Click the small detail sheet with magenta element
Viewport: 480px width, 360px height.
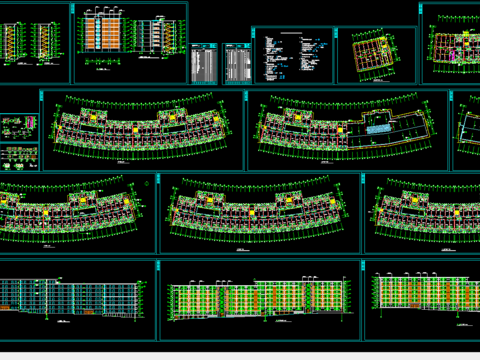(19, 127)
